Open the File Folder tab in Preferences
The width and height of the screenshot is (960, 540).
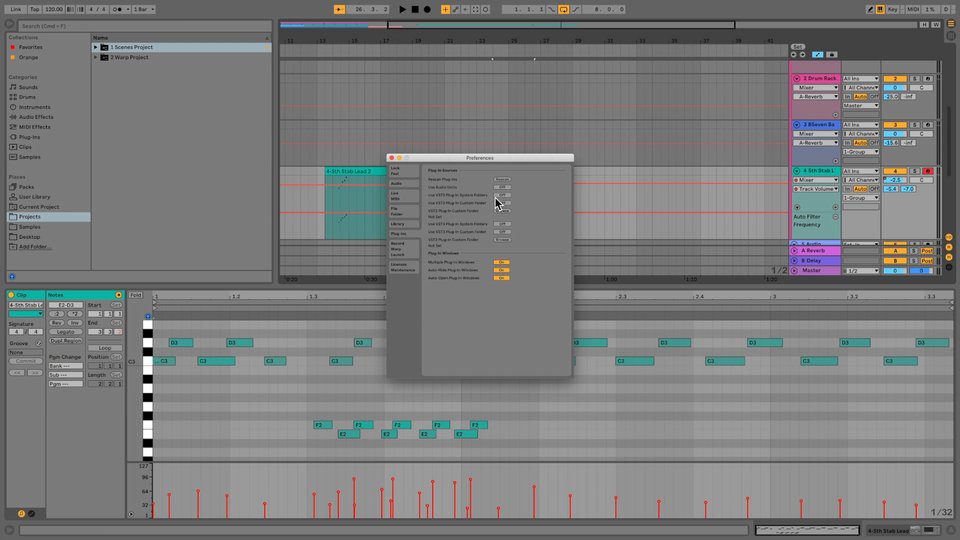point(403,211)
